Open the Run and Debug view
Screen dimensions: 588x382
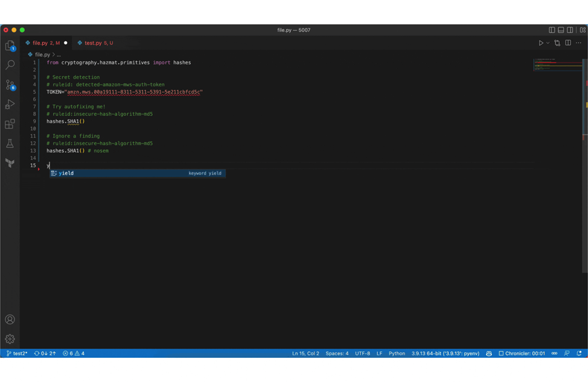pyautogui.click(x=10, y=104)
